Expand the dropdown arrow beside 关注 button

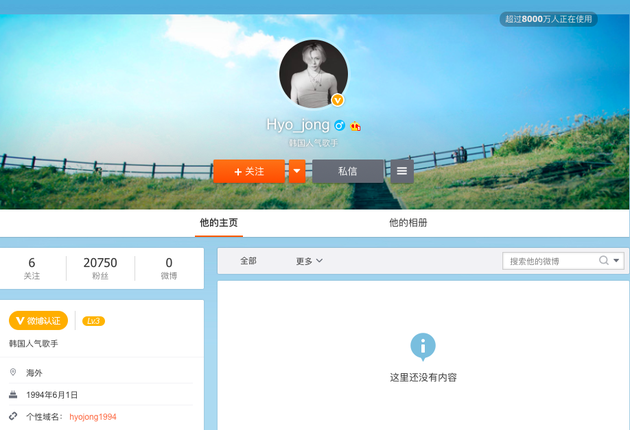(x=297, y=171)
